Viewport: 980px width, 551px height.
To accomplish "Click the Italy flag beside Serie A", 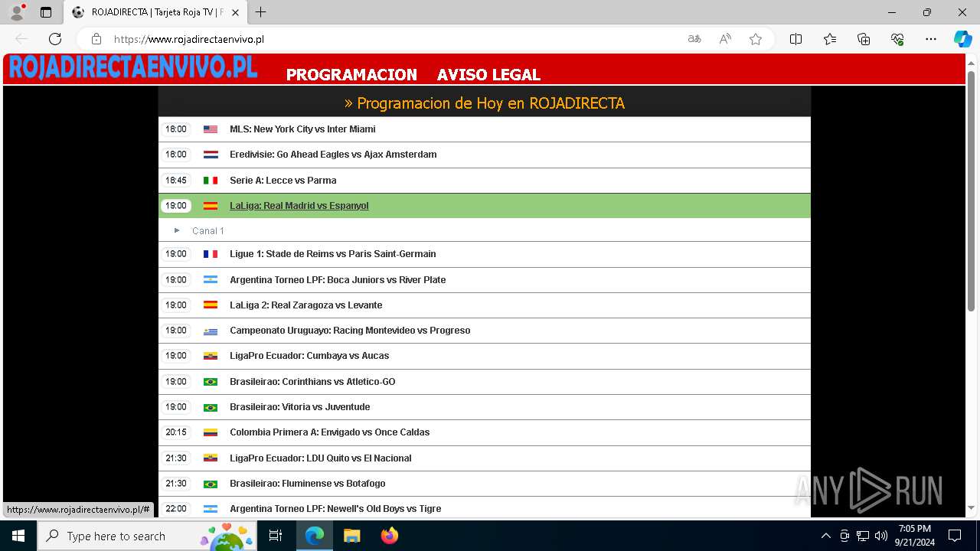I will coord(211,181).
